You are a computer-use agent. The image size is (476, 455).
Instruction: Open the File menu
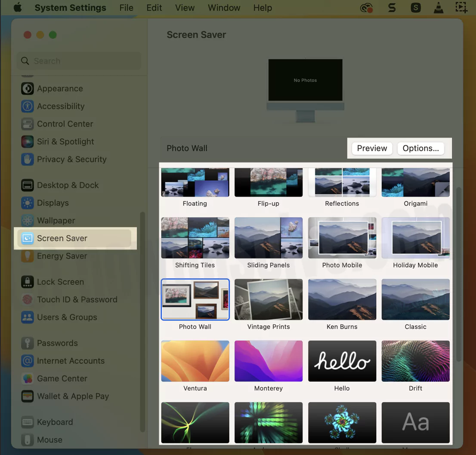pos(126,8)
